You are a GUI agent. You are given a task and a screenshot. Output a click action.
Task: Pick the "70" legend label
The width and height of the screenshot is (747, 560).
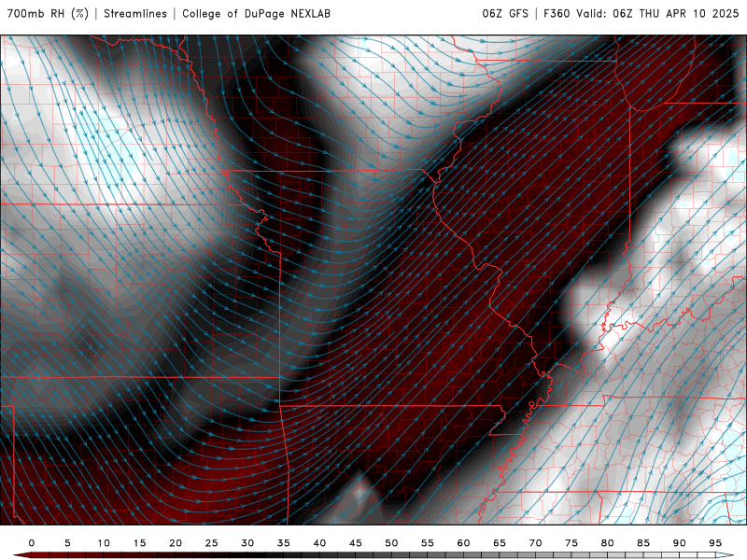pos(535,543)
